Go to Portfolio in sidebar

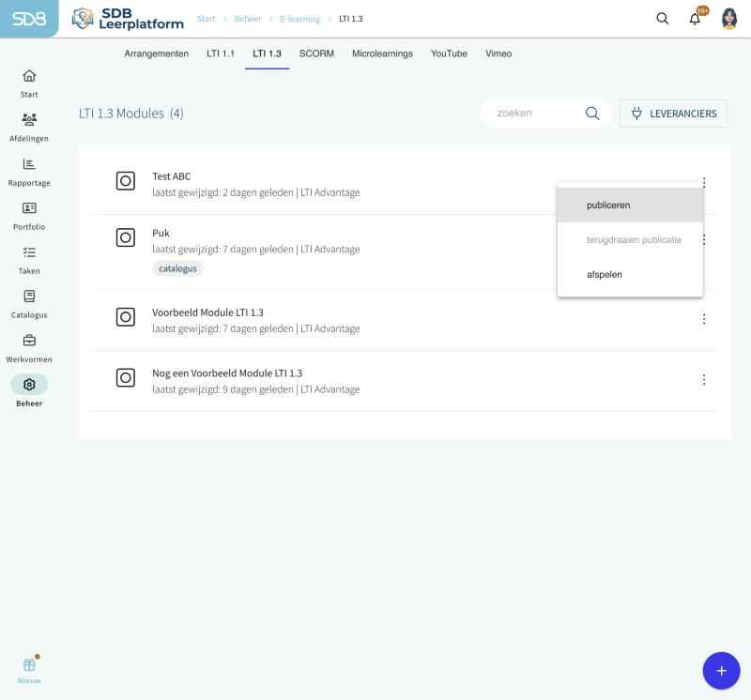[29, 216]
